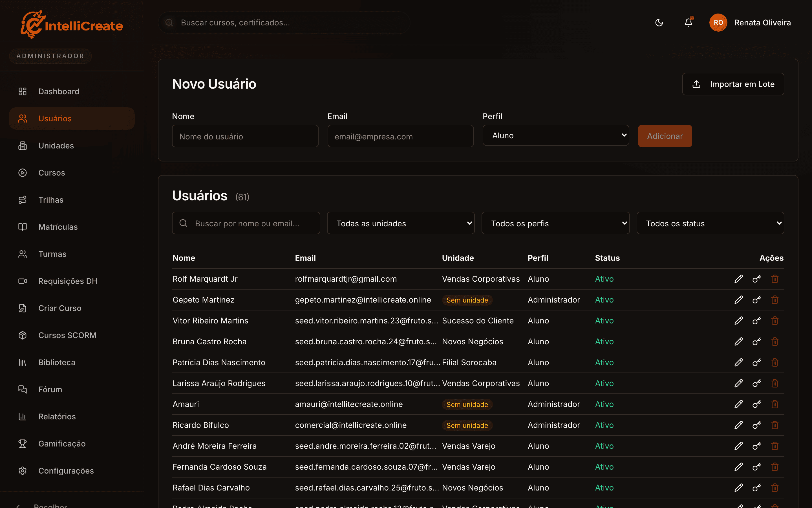Click the name Larissa Araújo Rodrigues
This screenshot has width=812, height=508.
tap(219, 383)
